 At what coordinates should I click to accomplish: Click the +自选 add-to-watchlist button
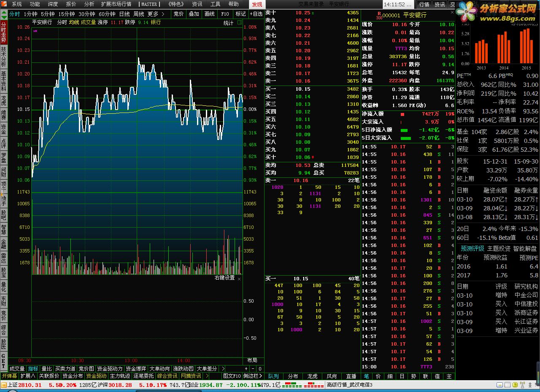256,14
